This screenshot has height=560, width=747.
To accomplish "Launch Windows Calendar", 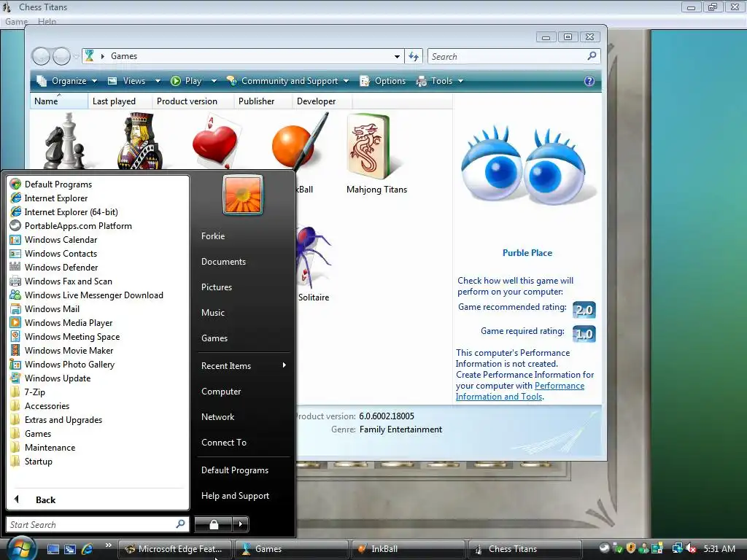I will [x=61, y=239].
